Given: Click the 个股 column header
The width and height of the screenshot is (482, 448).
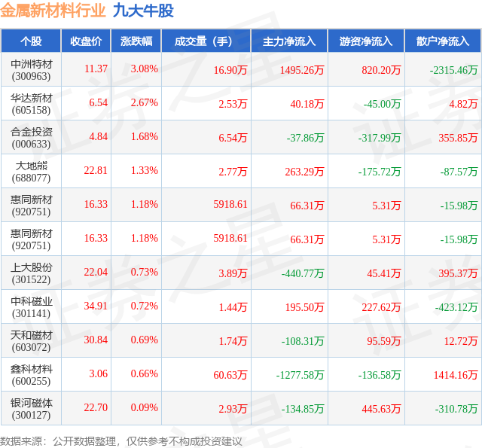Looking at the screenshot, I should pos(31,41).
